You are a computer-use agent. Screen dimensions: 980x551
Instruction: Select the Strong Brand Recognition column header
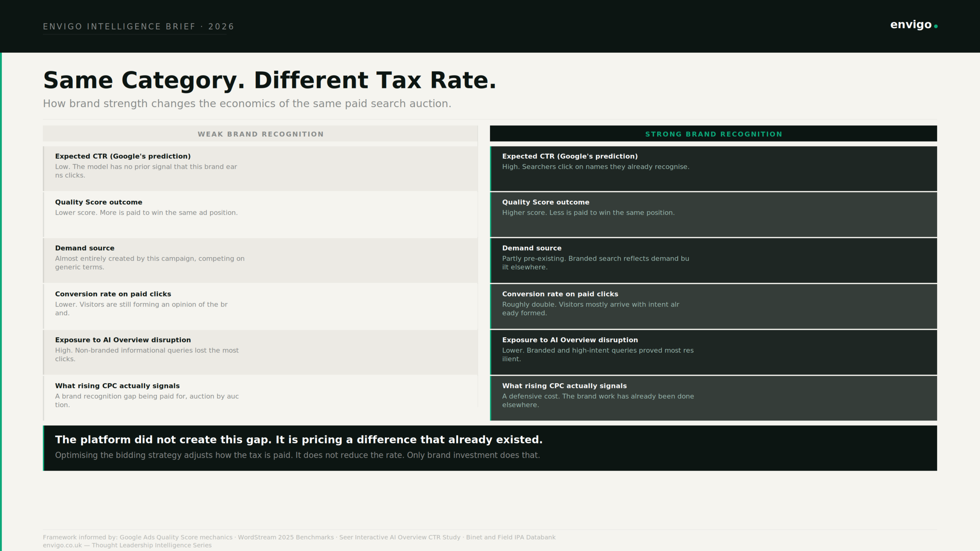[x=713, y=134]
